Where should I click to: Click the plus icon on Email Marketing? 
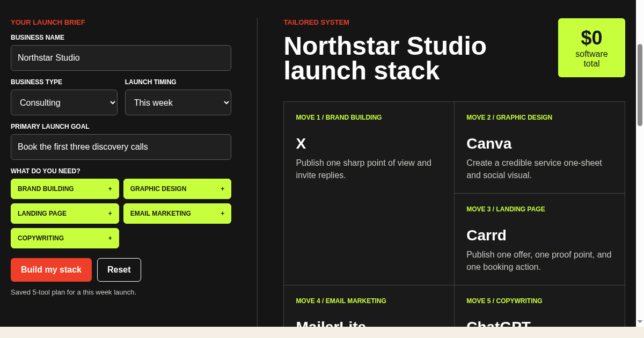click(222, 214)
